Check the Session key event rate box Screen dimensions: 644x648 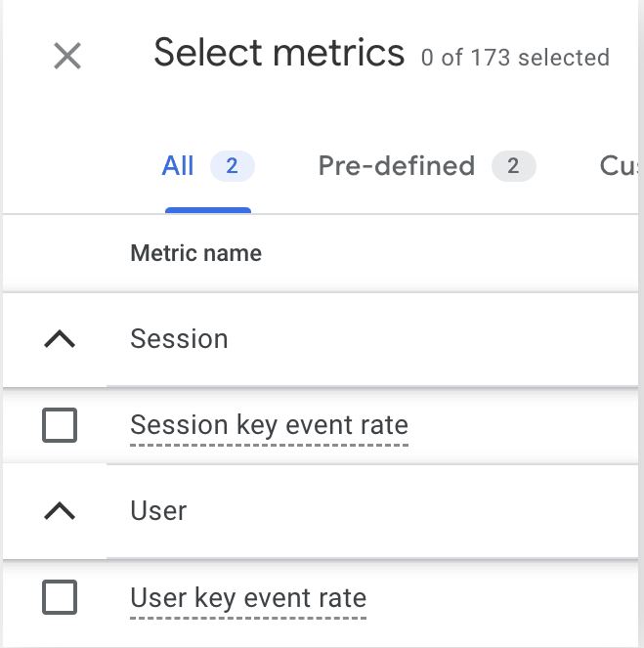pyautogui.click(x=60, y=425)
